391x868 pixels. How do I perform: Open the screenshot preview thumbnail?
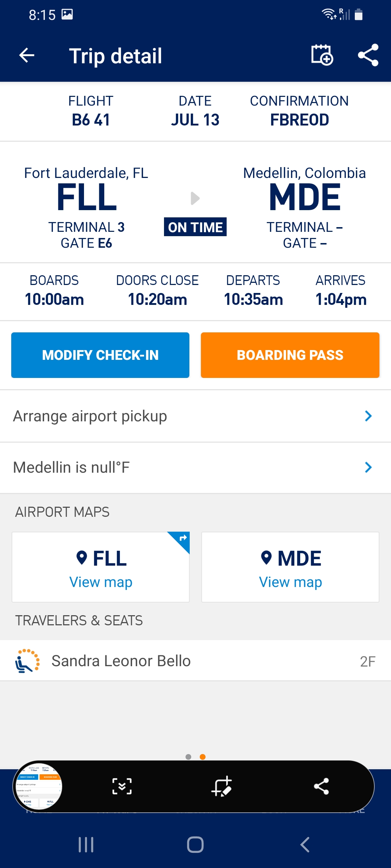point(38,786)
